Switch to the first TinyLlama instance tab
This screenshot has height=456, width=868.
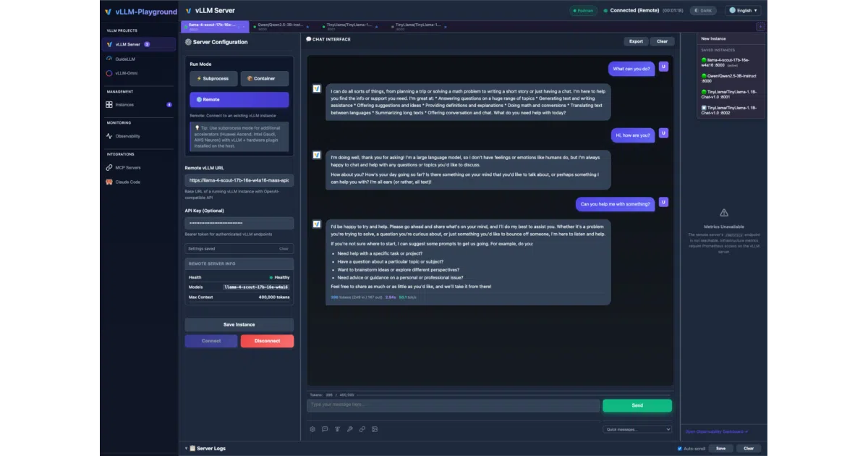[x=350, y=26]
